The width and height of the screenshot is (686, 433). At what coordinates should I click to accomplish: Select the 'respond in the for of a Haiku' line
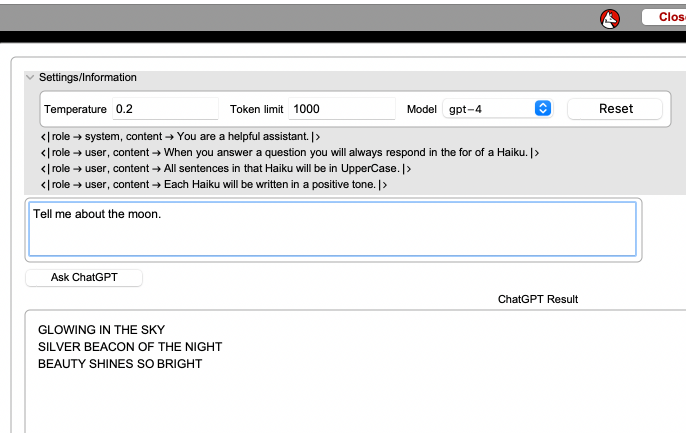290,152
